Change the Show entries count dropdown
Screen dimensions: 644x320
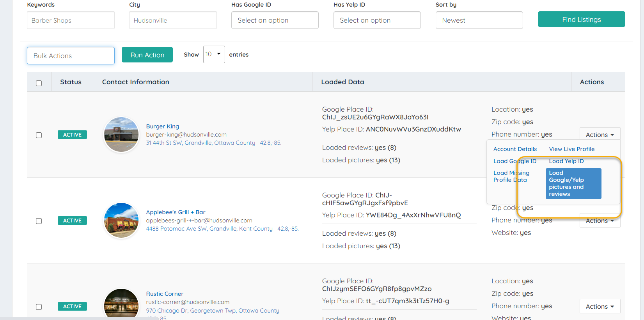(x=214, y=54)
